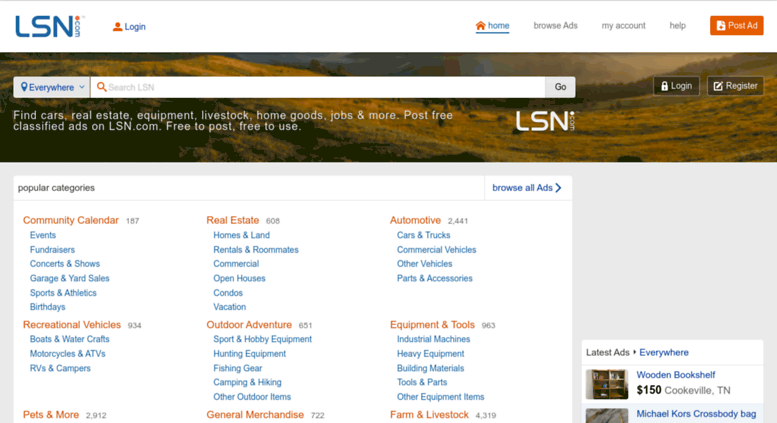Open the Recreational Vehicles category
This screenshot has width=777, height=423.
pyautogui.click(x=72, y=325)
